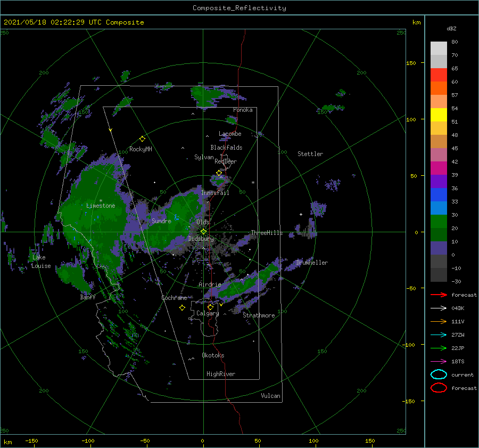This screenshot has width=479, height=448.
Task: Click the green 22JP arrow icon
Action: [x=439, y=348]
